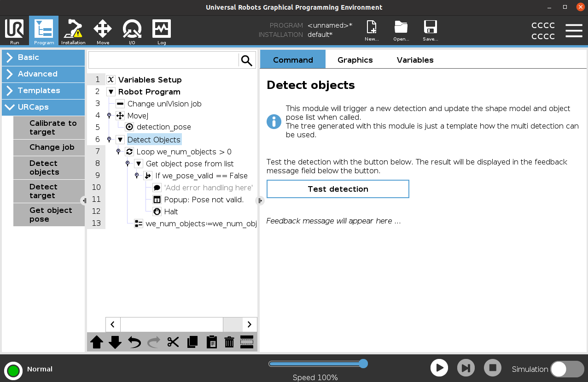Collapse the URCaps section
The width and height of the screenshot is (588, 382).
(43, 107)
